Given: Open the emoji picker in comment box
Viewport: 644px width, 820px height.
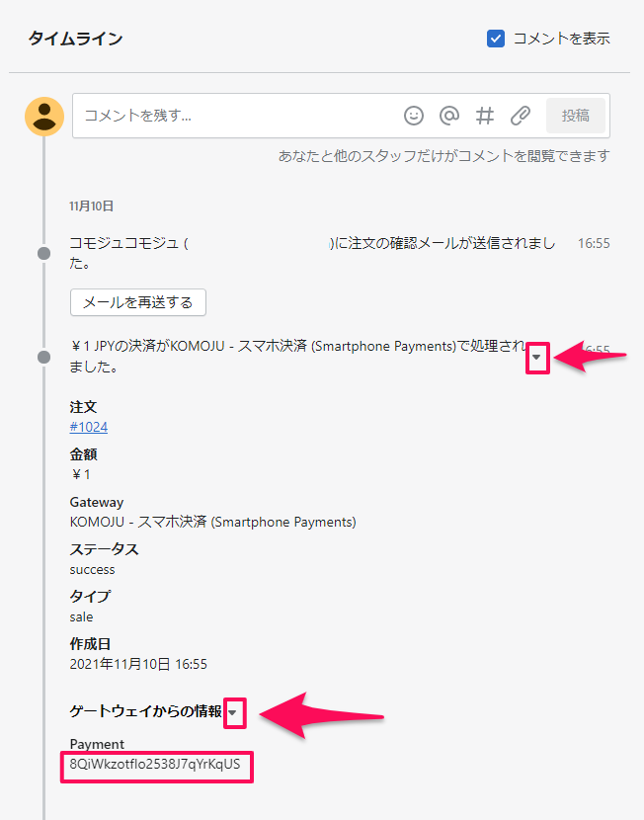Looking at the screenshot, I should tap(414, 116).
